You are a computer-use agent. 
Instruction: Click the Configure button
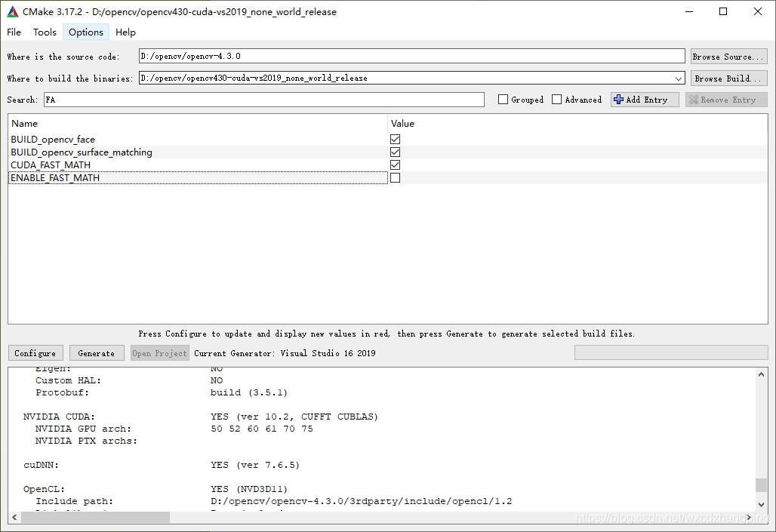tap(35, 353)
